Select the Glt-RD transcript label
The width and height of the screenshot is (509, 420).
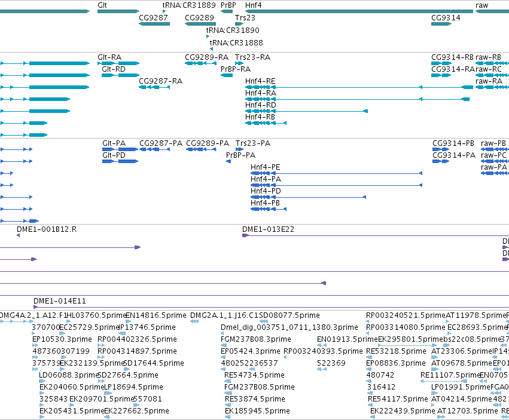point(114,69)
